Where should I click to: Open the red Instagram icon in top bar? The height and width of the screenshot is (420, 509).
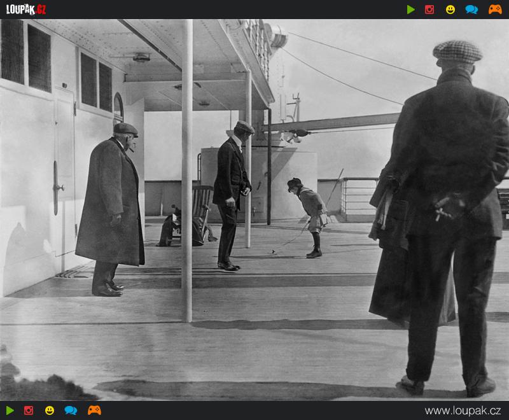429,10
